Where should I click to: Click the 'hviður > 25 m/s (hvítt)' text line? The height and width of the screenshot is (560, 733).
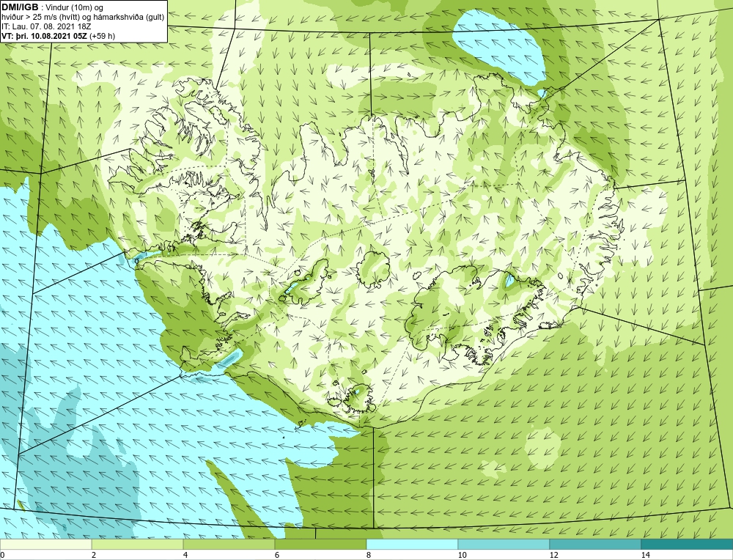click(x=83, y=18)
